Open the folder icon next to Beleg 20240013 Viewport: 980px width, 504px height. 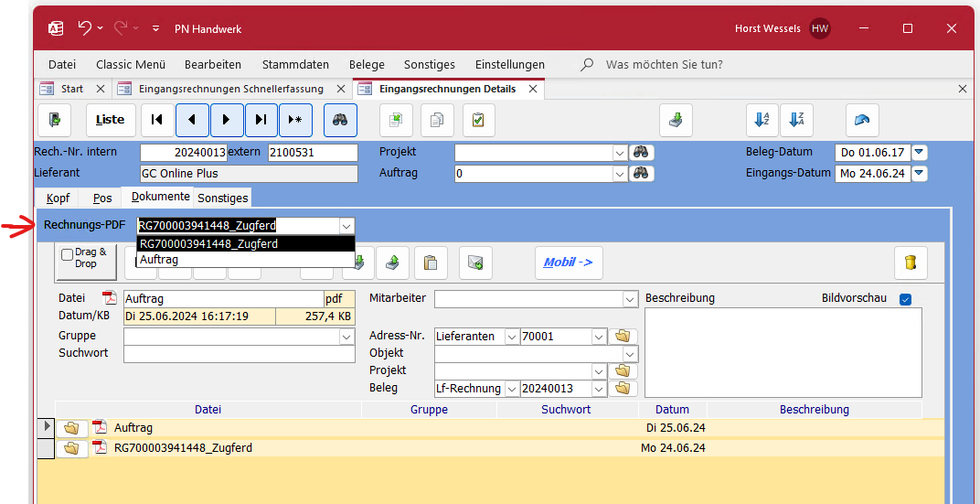click(x=622, y=389)
